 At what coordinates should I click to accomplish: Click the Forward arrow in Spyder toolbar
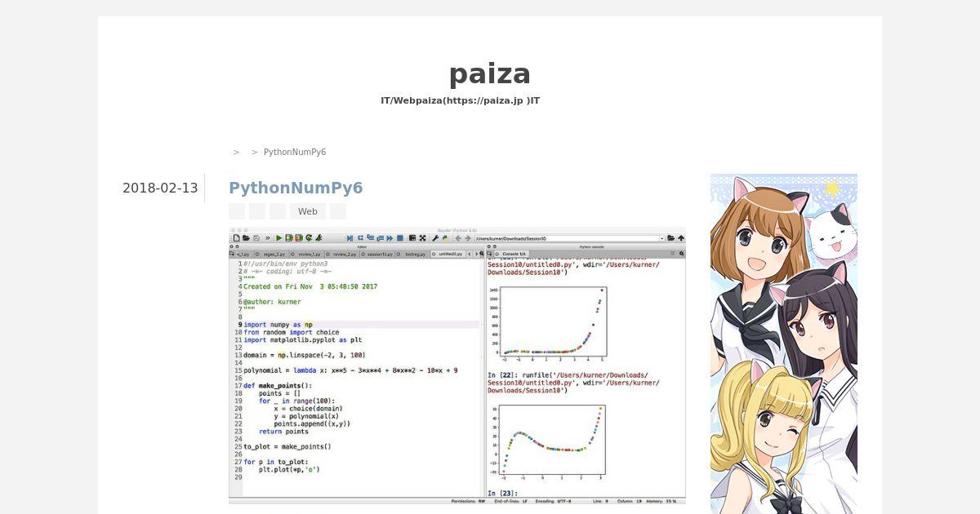point(468,238)
